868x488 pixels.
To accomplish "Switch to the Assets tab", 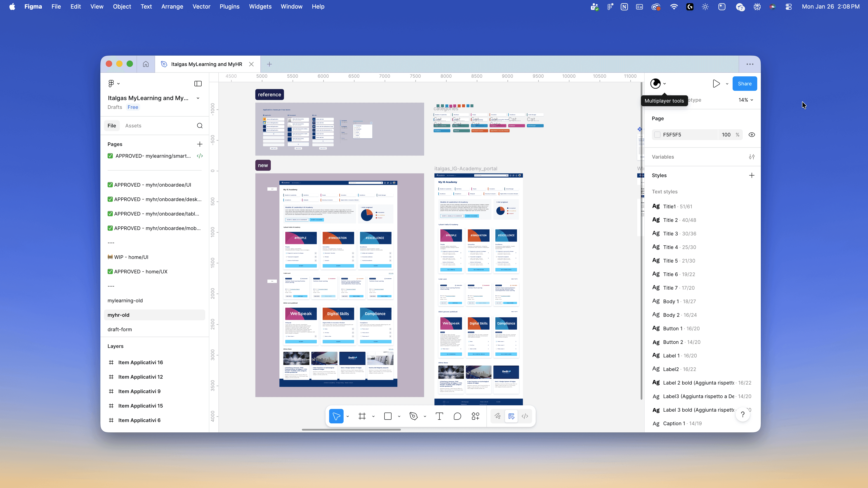I will [x=133, y=126].
